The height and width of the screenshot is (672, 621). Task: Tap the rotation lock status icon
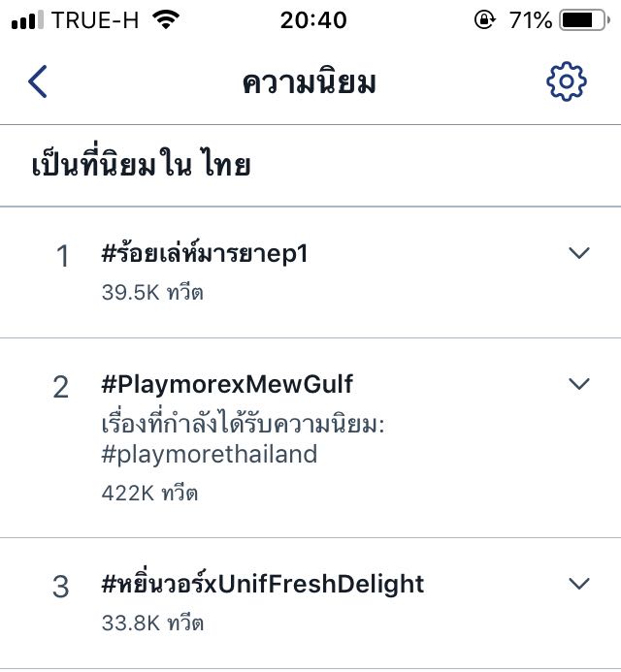[484, 19]
